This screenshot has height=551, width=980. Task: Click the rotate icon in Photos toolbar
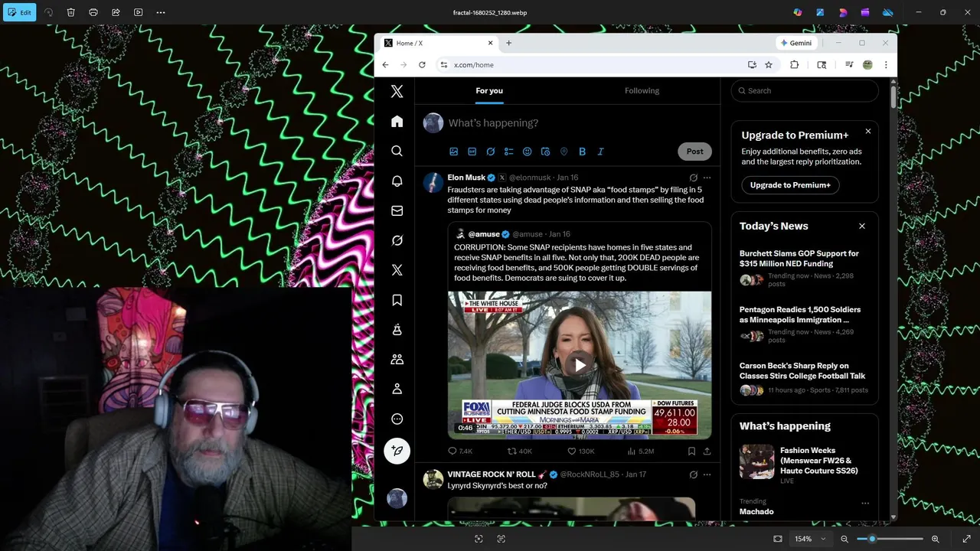click(49, 12)
